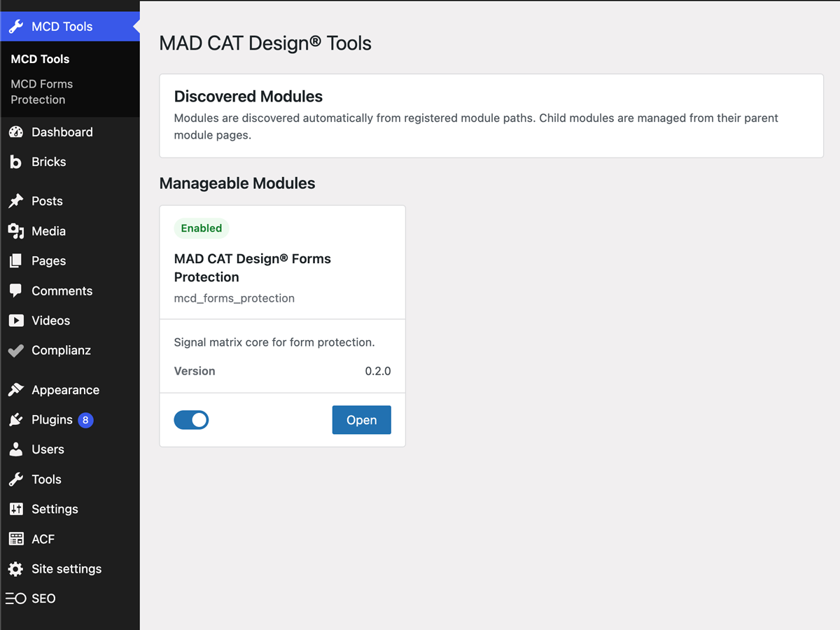Click the Manageable Modules heading
Viewport: 840px width, 630px height.
[237, 183]
